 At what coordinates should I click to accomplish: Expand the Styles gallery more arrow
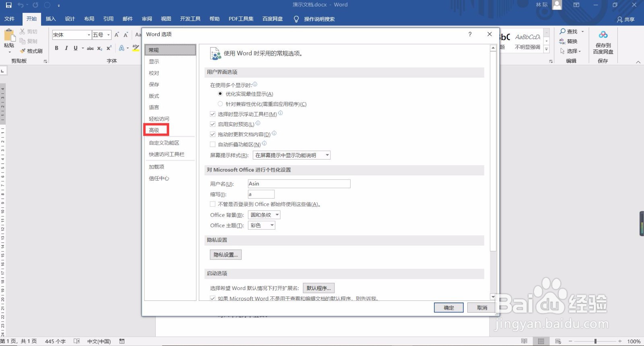pos(547,49)
